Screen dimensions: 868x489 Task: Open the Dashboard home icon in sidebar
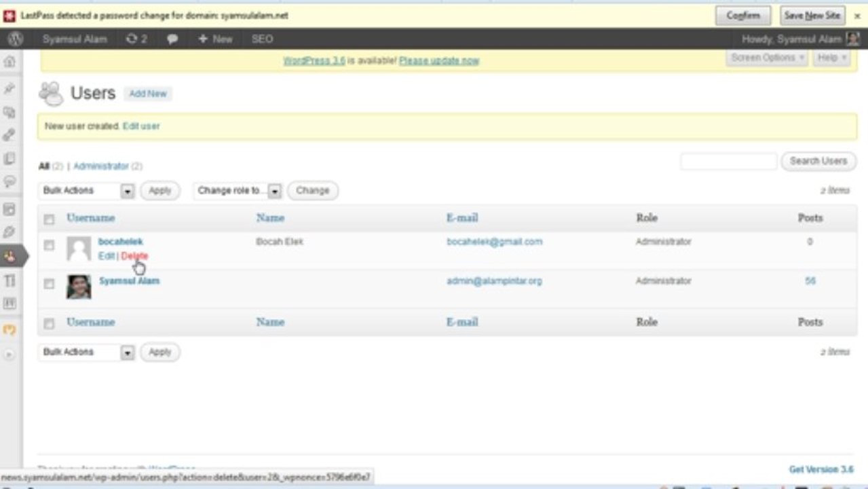[x=10, y=62]
